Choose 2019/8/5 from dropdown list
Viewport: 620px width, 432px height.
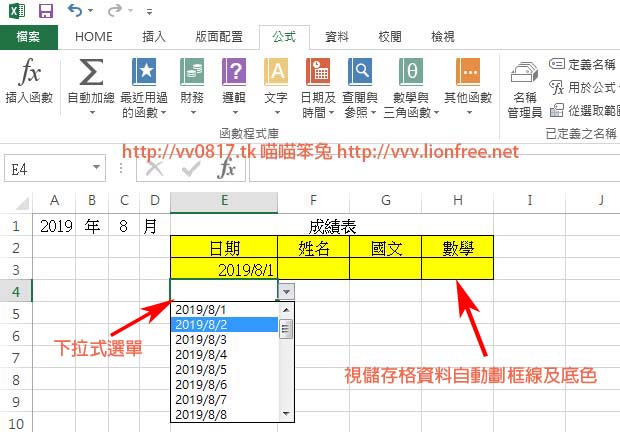[x=225, y=370]
